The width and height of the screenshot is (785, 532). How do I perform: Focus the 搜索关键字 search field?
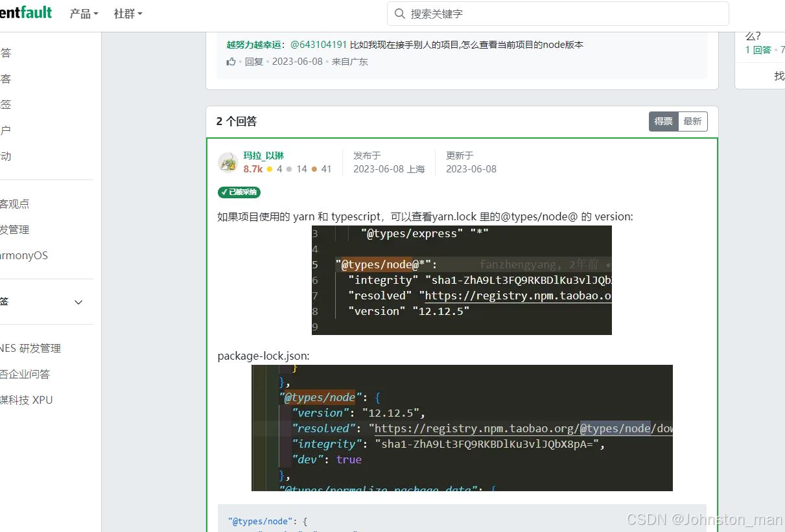coord(564,14)
